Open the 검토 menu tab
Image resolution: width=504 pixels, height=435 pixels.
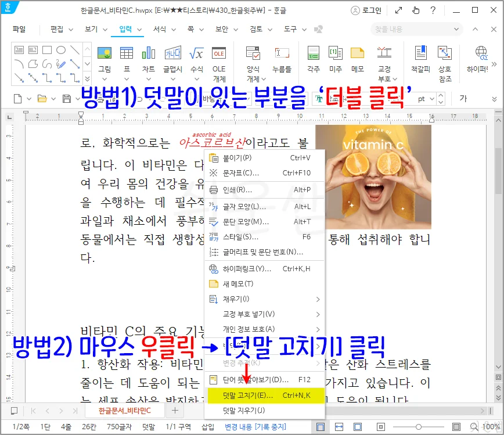(256, 29)
